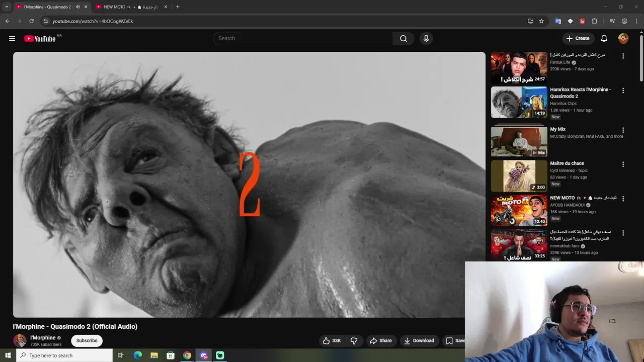The image size is (644, 362).
Task: Open the Hamritox Reacts l'Morphine title
Action: (580, 93)
